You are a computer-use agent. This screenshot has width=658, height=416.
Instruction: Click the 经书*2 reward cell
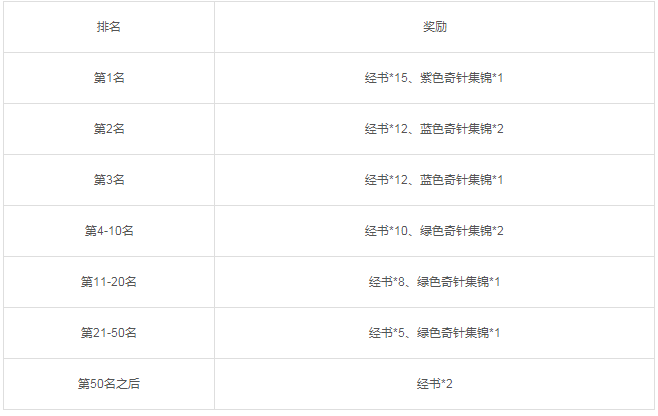click(434, 384)
